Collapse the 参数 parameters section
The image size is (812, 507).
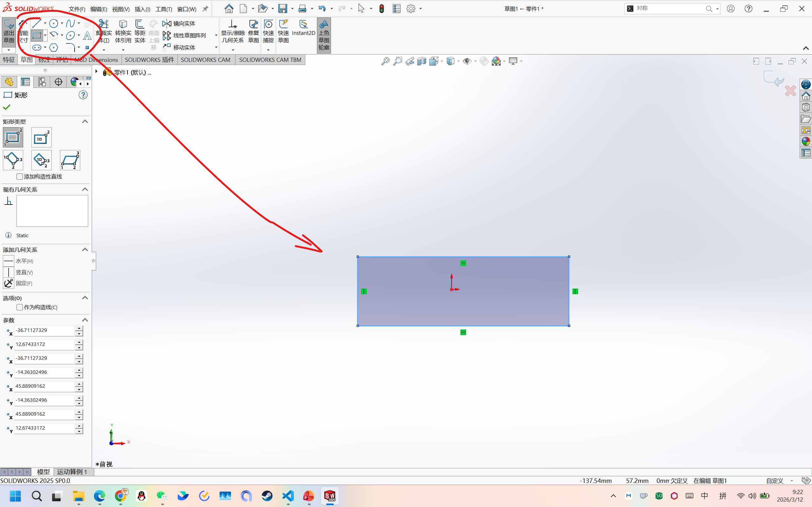click(x=85, y=320)
